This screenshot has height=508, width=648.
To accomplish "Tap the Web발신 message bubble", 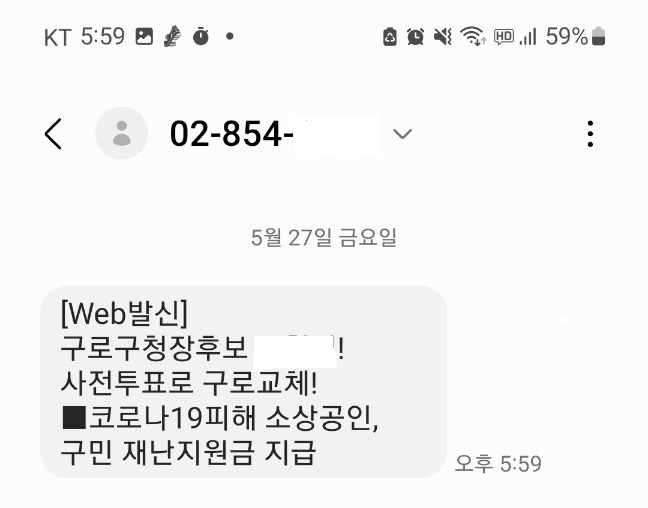I will [243, 382].
